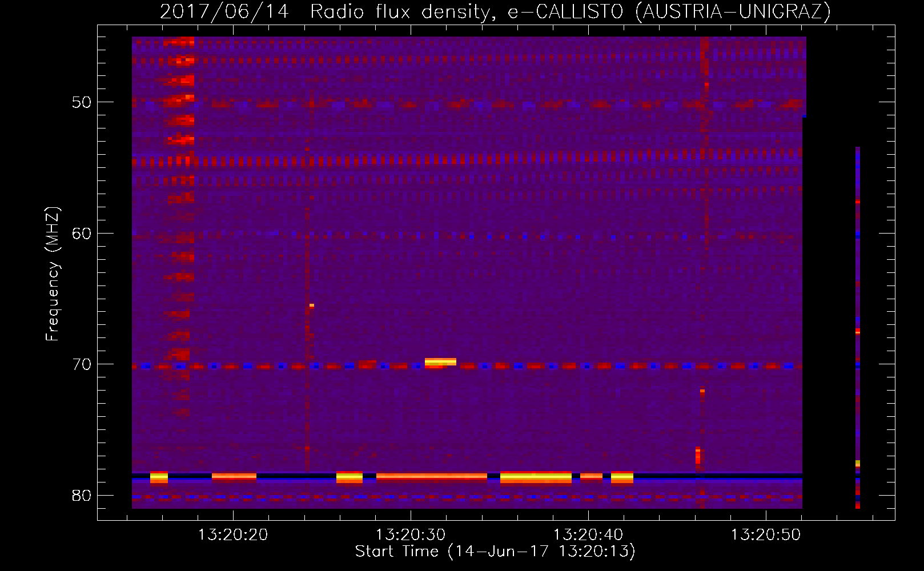924x571 pixels.
Task: Click the 50 frequency tick label
Action: pos(82,103)
